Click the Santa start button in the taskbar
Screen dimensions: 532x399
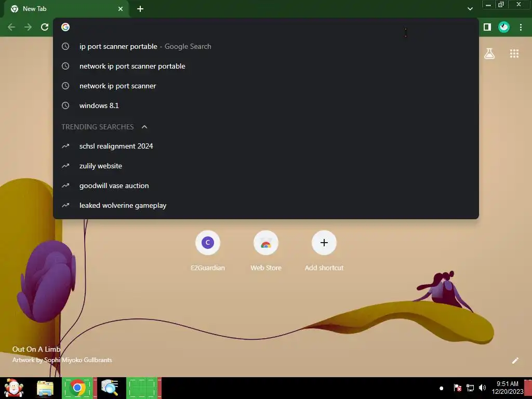tap(14, 388)
